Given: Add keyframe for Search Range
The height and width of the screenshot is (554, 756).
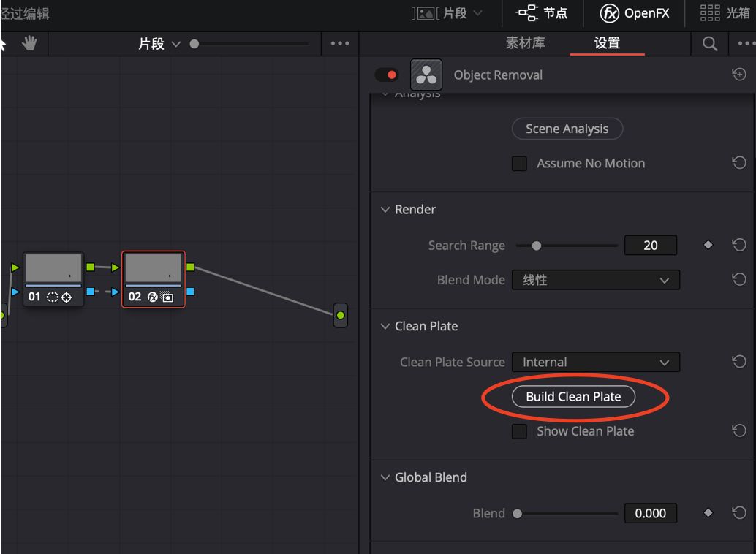Looking at the screenshot, I should click(x=708, y=245).
